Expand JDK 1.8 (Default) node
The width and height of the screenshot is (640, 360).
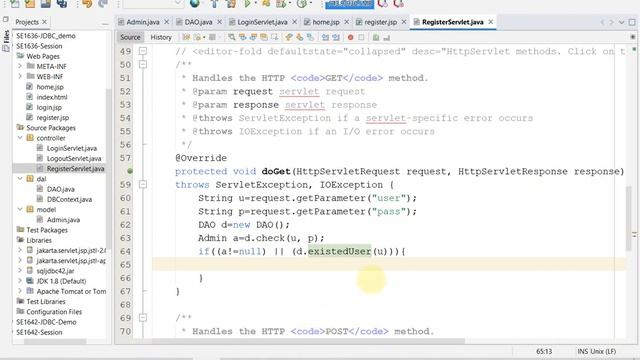[x=20, y=281]
